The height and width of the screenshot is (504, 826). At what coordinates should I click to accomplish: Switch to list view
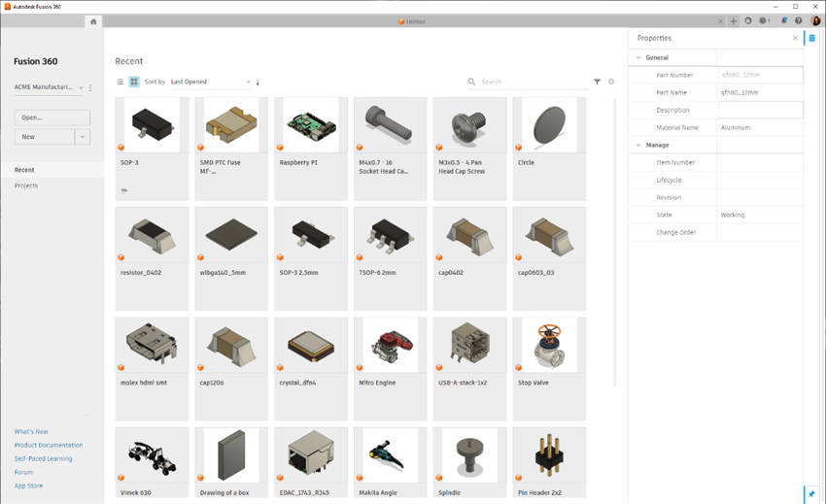click(x=120, y=83)
